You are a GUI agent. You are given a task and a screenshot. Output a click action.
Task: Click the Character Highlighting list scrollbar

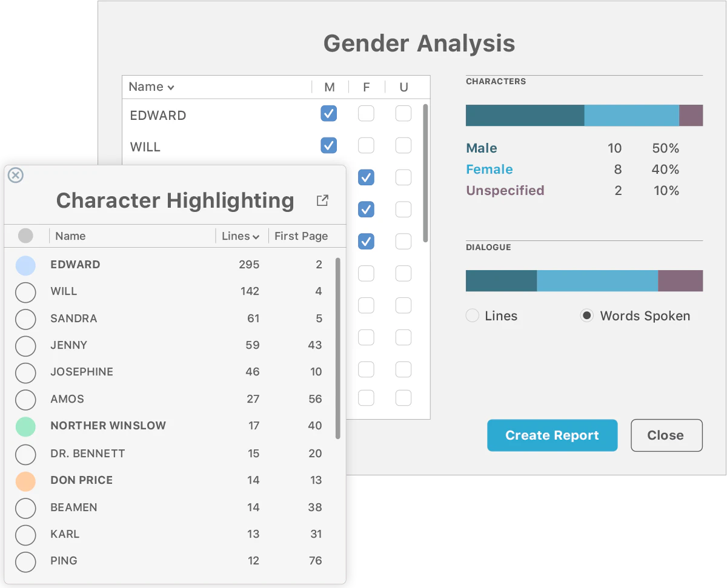(337, 348)
